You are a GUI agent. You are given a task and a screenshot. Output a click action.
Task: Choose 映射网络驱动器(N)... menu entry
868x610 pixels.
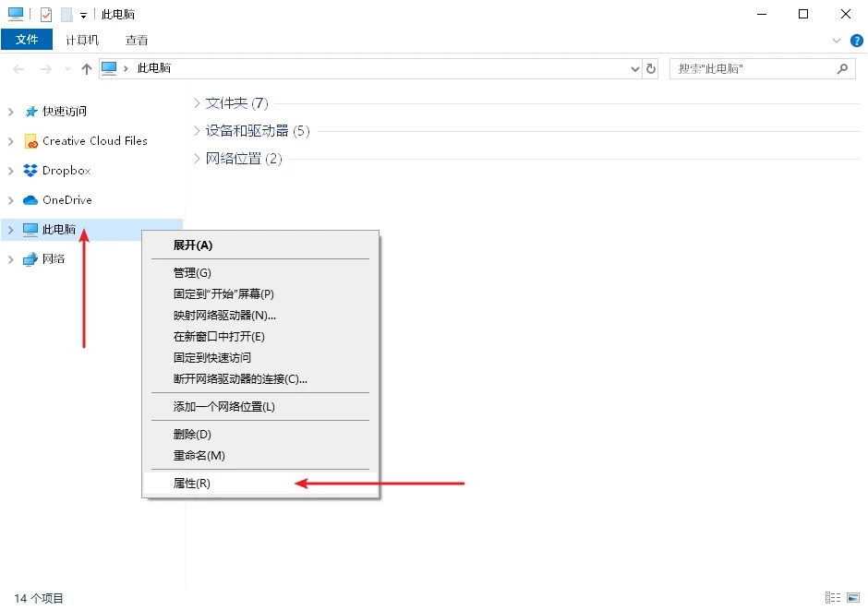(x=260, y=316)
